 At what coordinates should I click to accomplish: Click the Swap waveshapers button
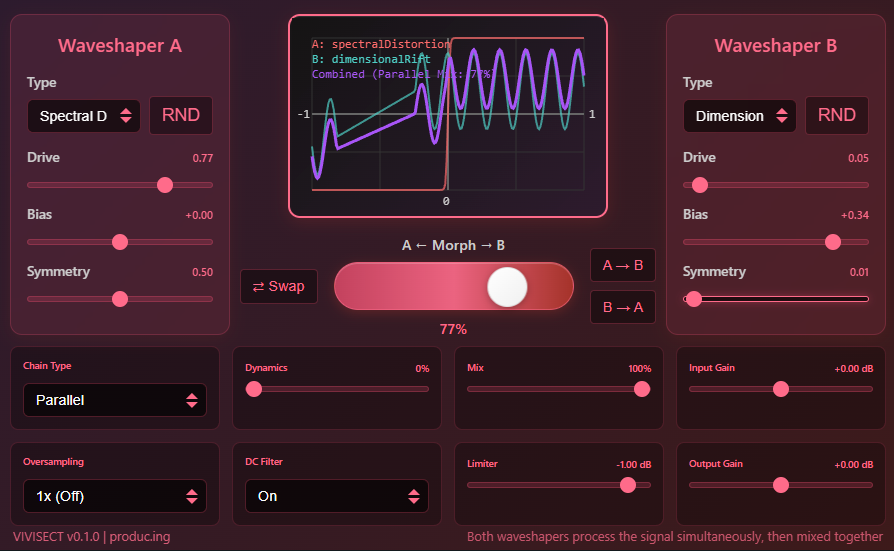pyautogui.click(x=278, y=287)
